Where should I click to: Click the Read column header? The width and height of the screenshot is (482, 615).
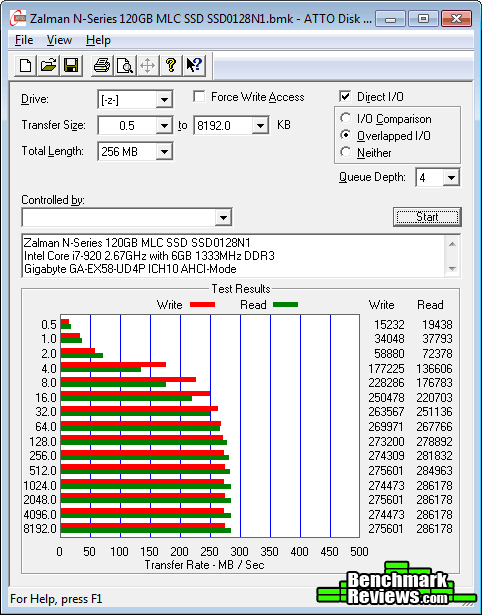[430, 305]
